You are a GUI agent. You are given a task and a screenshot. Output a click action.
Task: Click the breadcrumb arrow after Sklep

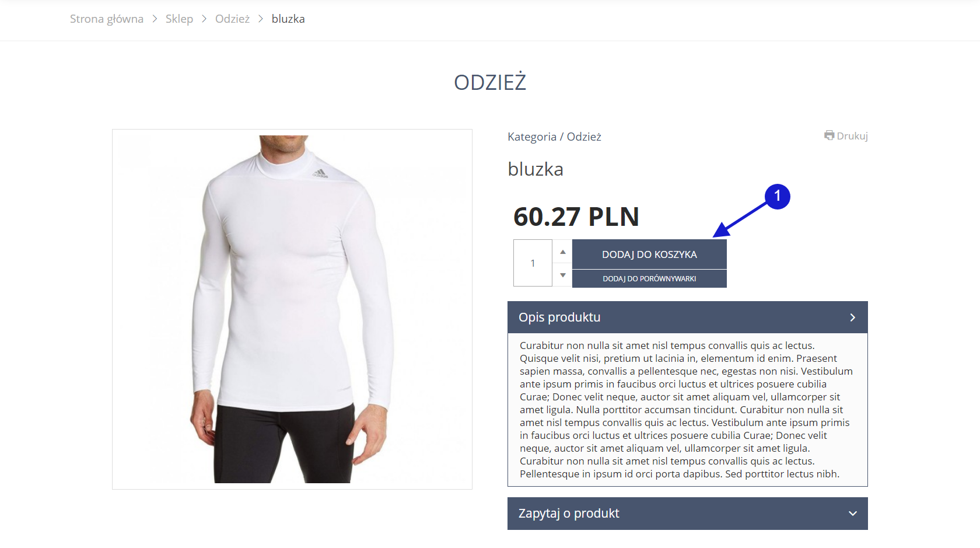[204, 19]
